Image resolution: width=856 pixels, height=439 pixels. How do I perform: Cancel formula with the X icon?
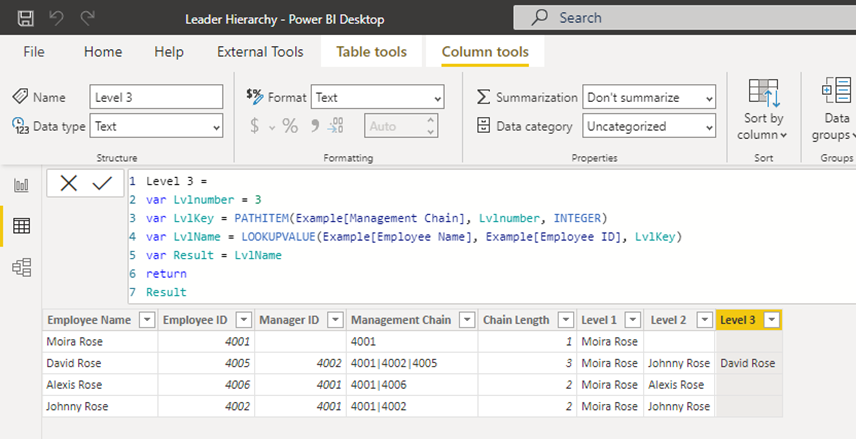(68, 183)
